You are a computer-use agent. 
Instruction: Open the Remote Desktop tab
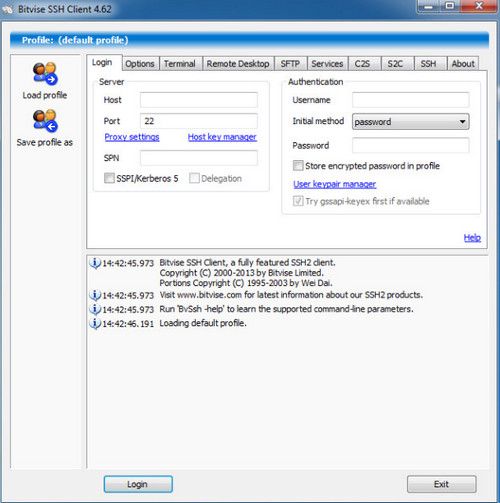(x=238, y=64)
